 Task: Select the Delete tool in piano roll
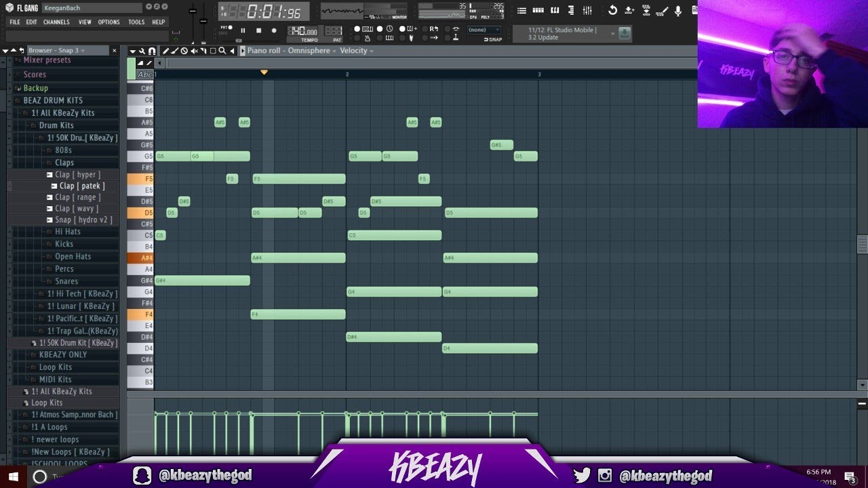184,51
